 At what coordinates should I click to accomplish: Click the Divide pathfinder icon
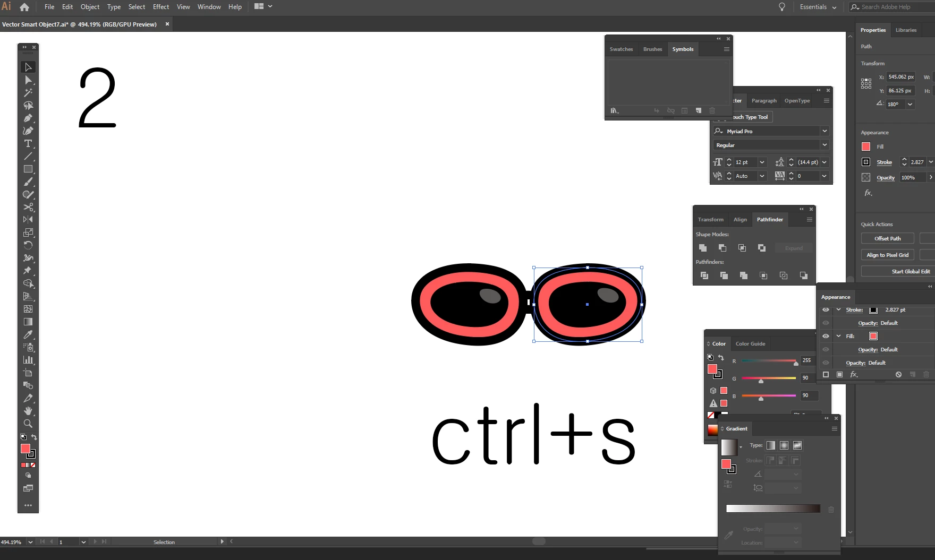point(704,275)
